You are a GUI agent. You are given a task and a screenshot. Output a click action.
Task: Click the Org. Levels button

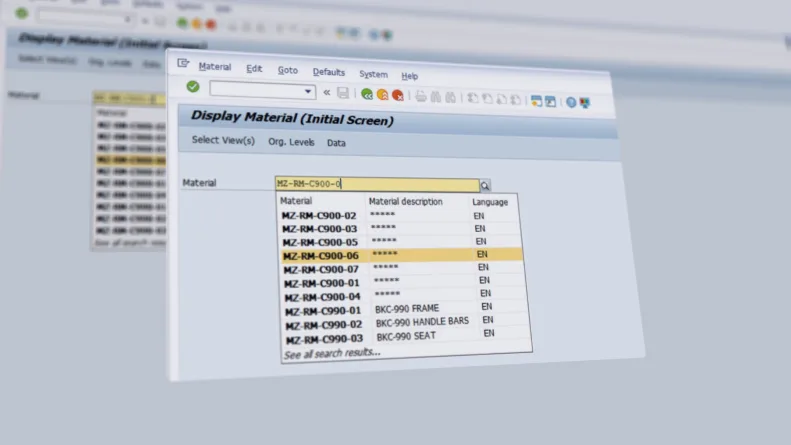[291, 142]
